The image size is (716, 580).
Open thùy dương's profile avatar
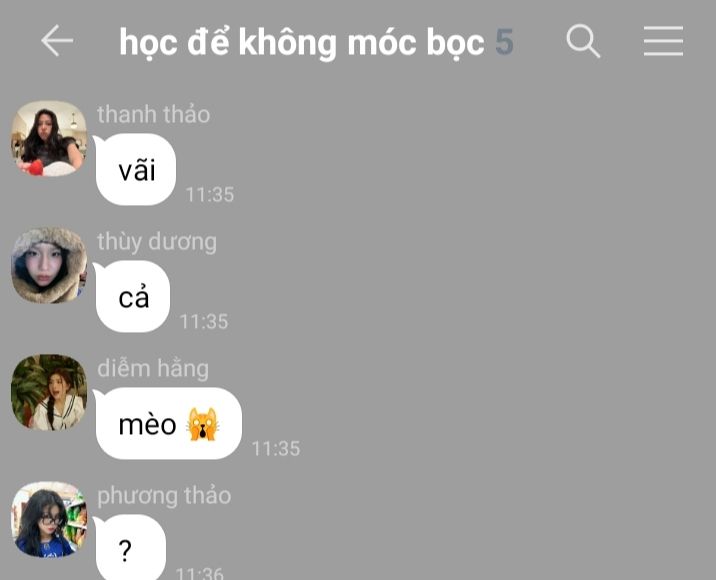click(x=49, y=265)
